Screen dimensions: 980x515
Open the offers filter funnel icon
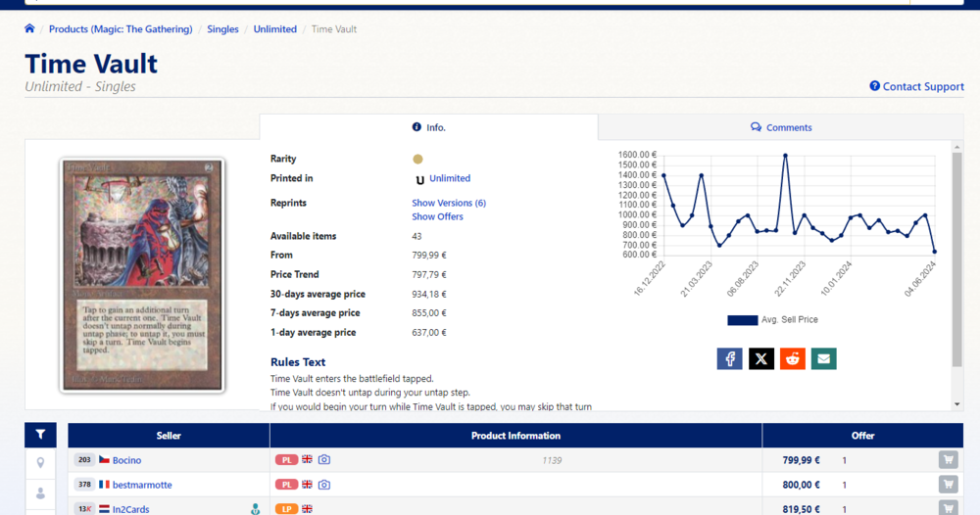pos(40,435)
